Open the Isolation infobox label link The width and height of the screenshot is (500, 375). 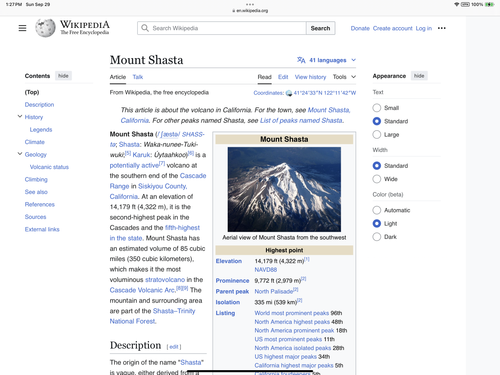(x=228, y=302)
